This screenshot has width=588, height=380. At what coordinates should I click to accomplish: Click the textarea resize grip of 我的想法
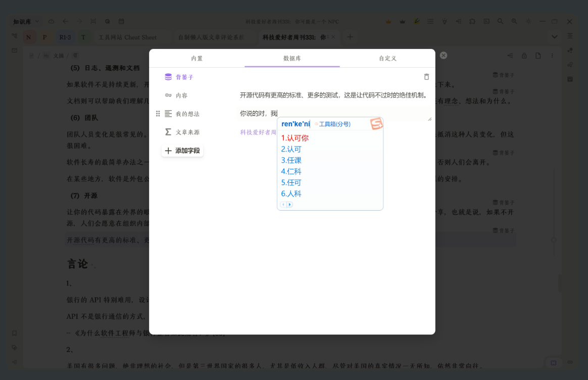coord(430,119)
